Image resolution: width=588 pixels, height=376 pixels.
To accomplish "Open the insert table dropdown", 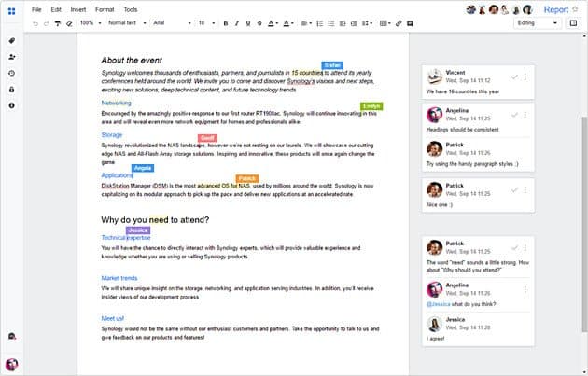I will 385,23.
